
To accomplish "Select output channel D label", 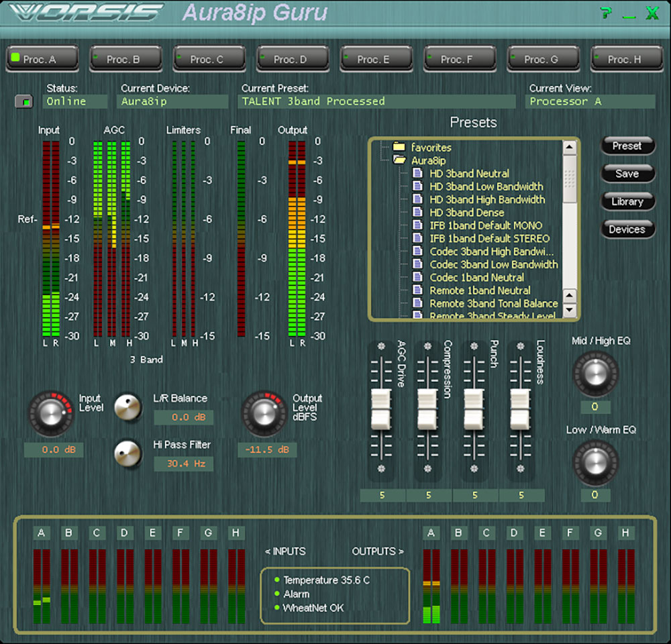I will click(514, 533).
